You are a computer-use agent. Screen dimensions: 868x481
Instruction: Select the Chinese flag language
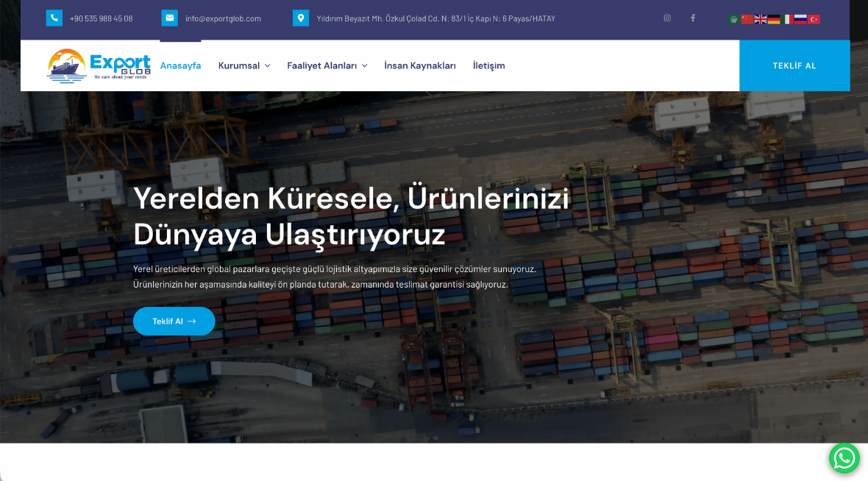click(x=747, y=19)
